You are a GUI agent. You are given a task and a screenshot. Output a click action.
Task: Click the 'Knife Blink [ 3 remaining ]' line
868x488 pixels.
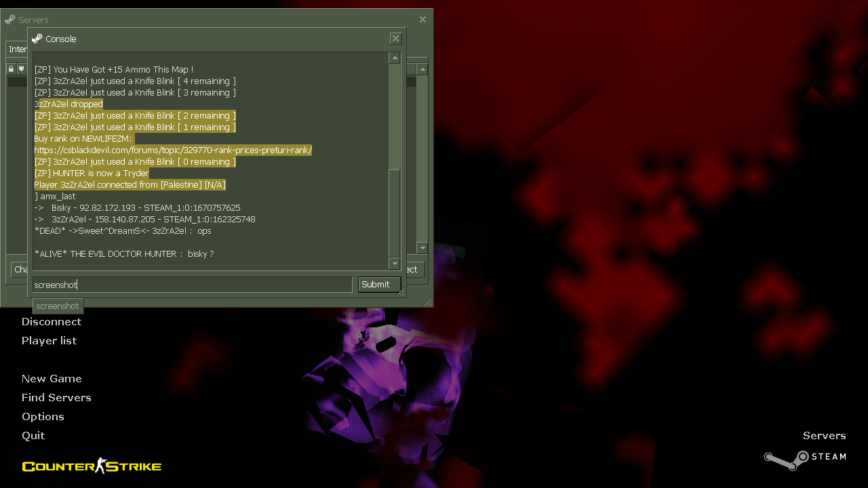pyautogui.click(x=135, y=92)
